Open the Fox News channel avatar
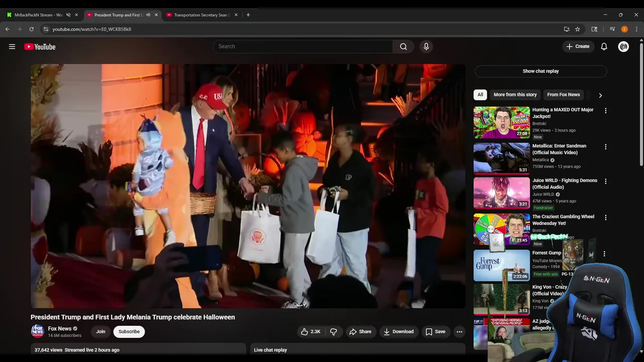This screenshot has width=644, height=362. click(x=38, y=331)
